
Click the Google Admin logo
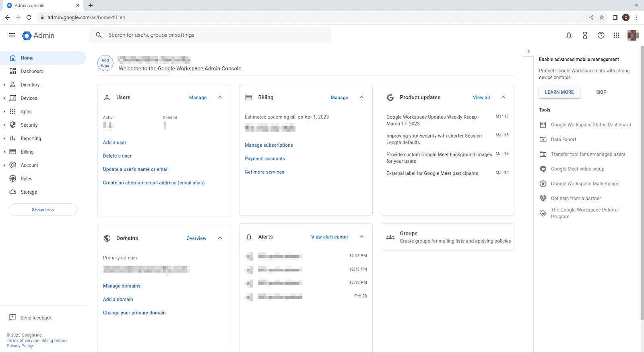(x=38, y=35)
